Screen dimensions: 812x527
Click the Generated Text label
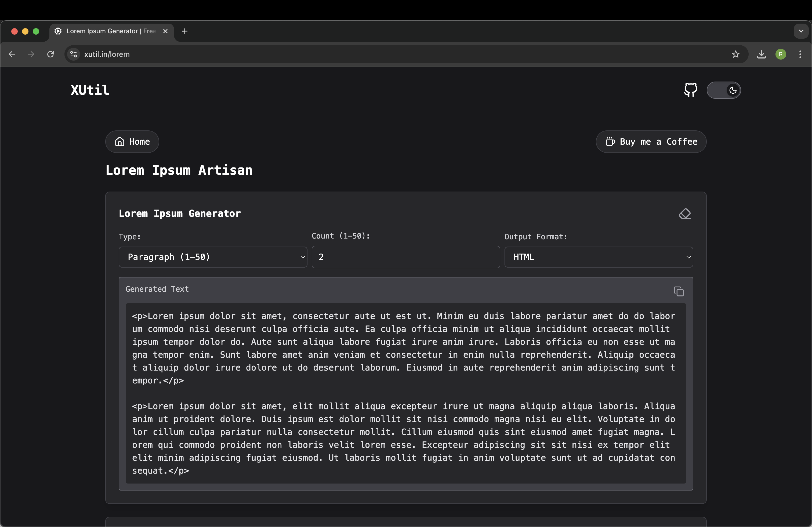coord(157,289)
